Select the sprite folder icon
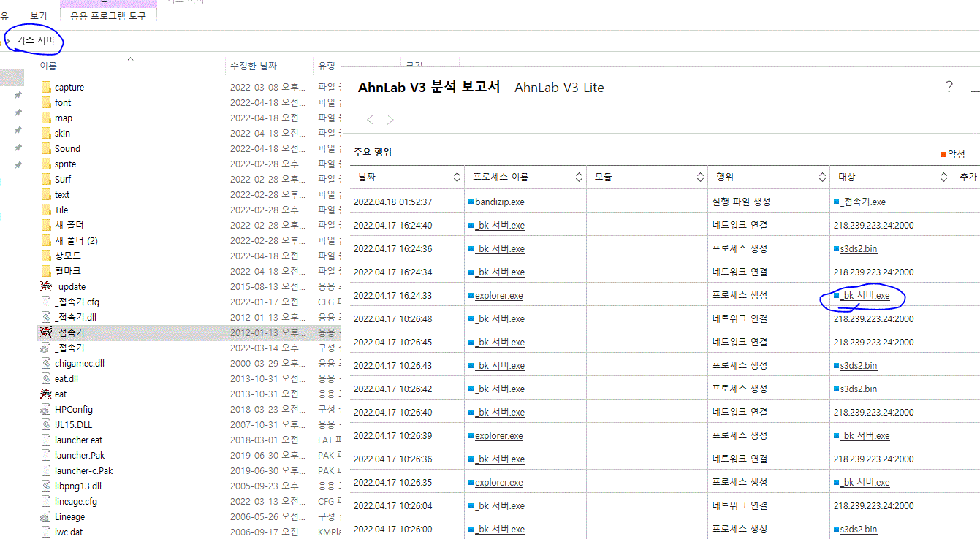The width and height of the screenshot is (980, 539). (46, 164)
